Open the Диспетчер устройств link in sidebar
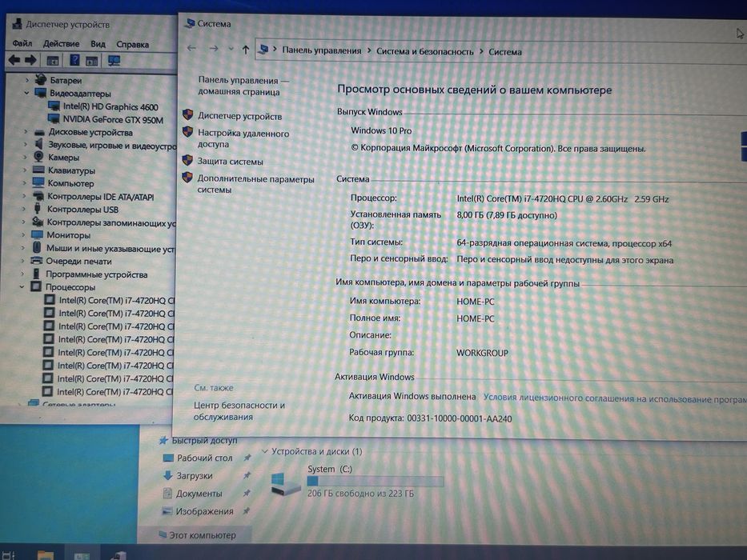 point(239,116)
